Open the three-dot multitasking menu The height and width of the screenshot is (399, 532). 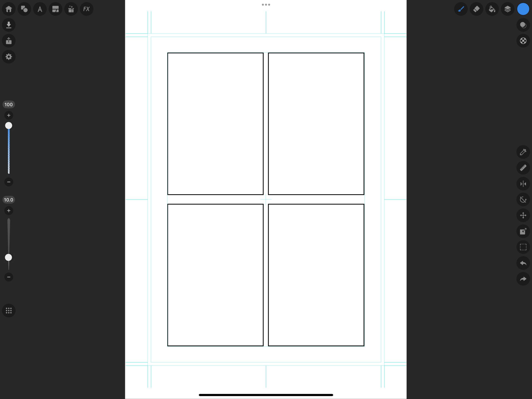click(x=266, y=5)
